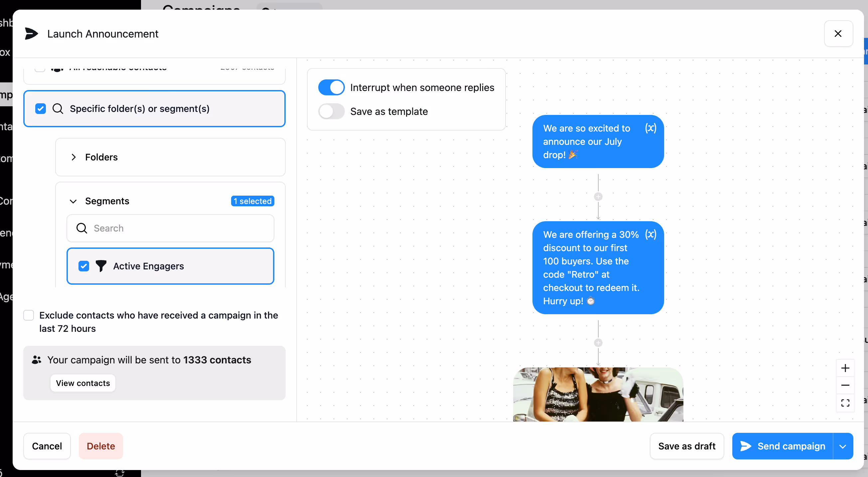The height and width of the screenshot is (477, 868).
Task: Collapse the Segments section
Action: click(x=73, y=201)
